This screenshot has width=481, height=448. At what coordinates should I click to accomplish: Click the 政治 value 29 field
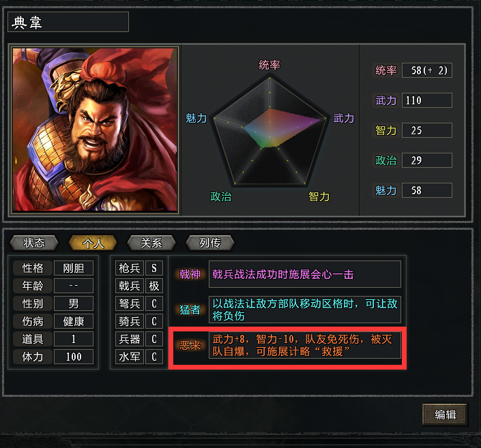(x=426, y=160)
